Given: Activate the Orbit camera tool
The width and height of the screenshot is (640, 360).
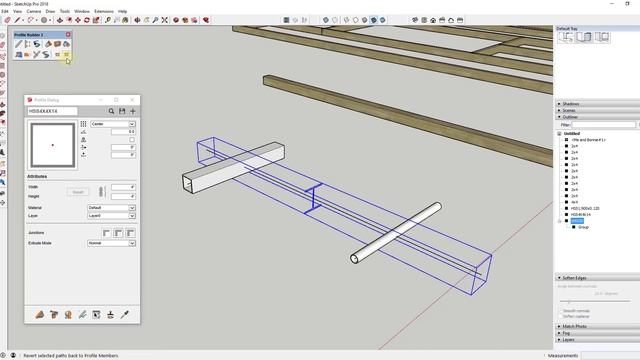Looking at the screenshot, I should coord(138,20).
